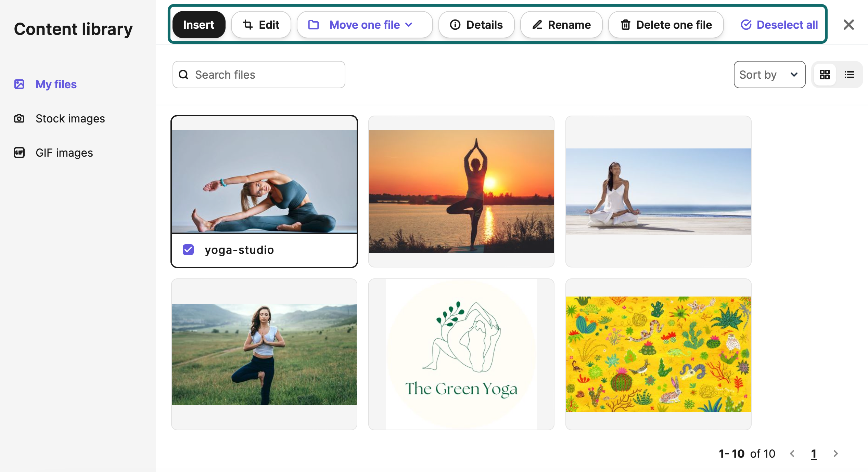Click page number 1 link
This screenshot has width=868, height=472.
(x=814, y=454)
